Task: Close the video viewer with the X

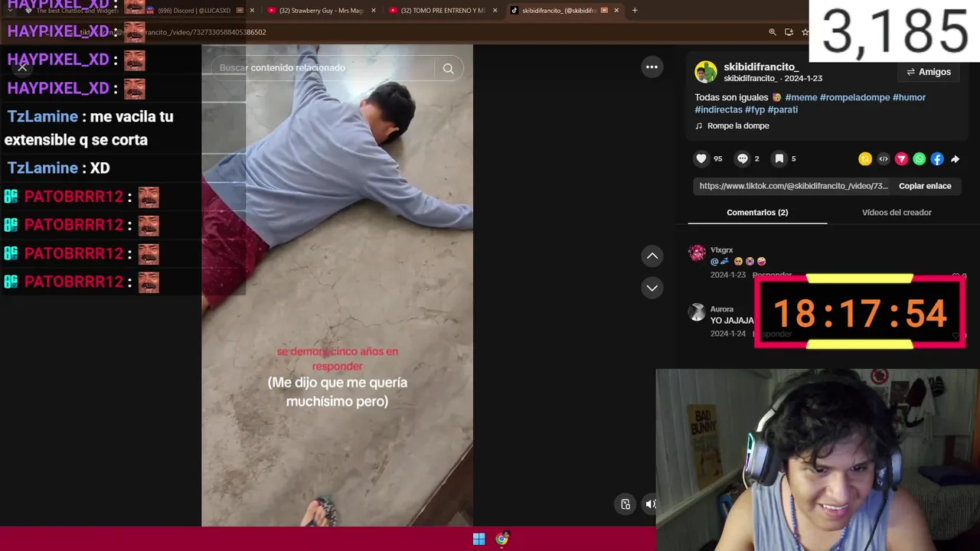Action: (22, 67)
